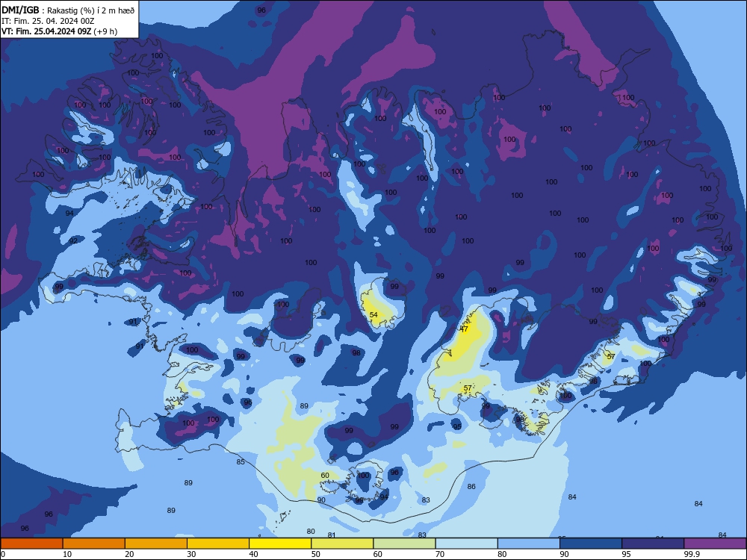
Task: Click the humidity value 85 on the map
Action: tap(241, 462)
